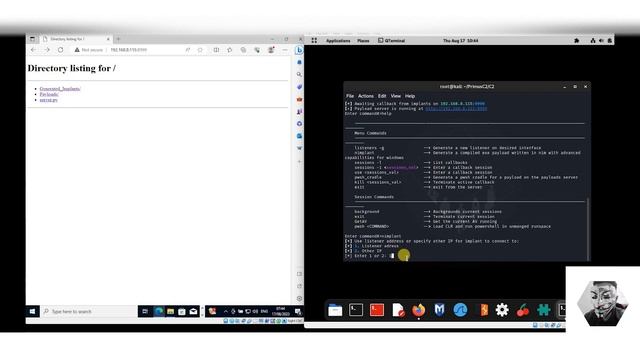Add this page to favorites star

(200, 50)
